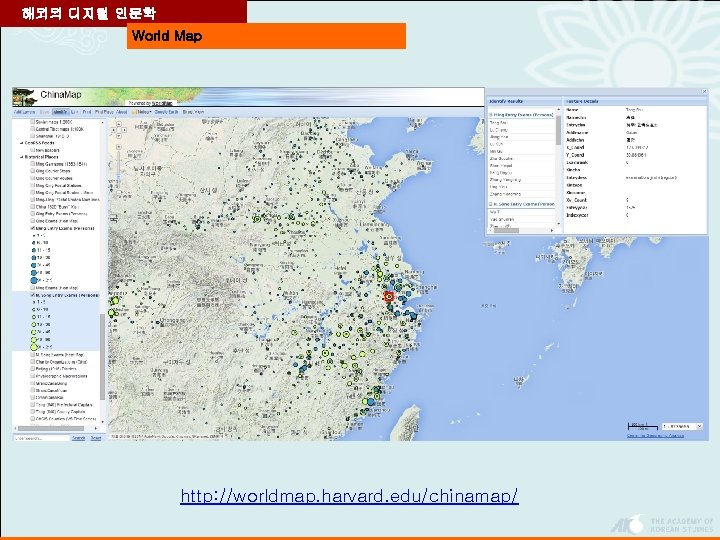Click the Identify Results horizontal scrollbar
This screenshot has height=540, width=720.
(506, 231)
